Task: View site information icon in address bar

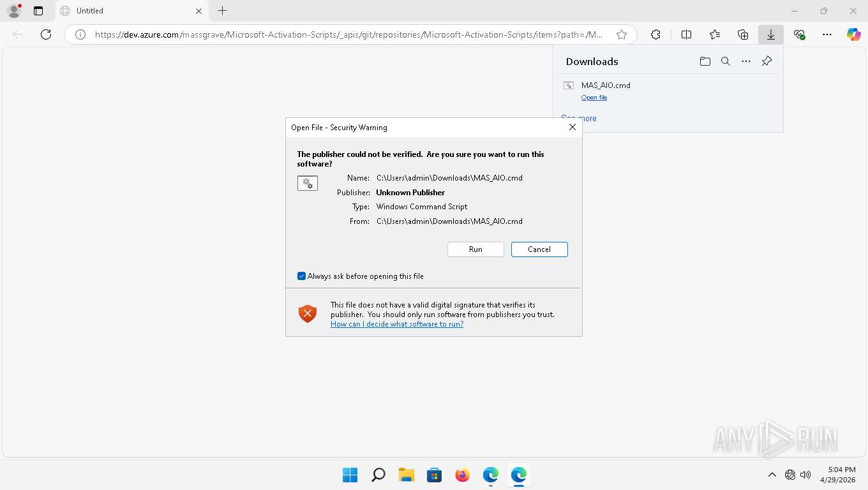Action: click(80, 35)
